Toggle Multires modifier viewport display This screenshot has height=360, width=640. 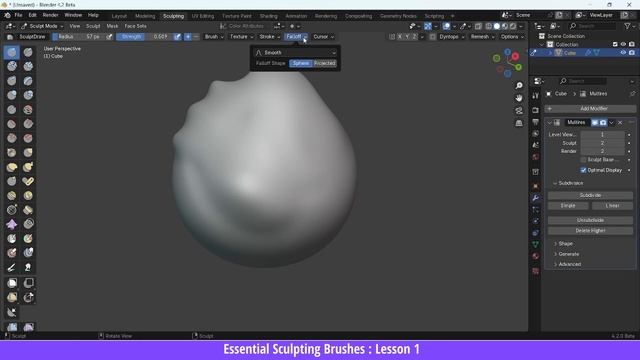pyautogui.click(x=595, y=122)
